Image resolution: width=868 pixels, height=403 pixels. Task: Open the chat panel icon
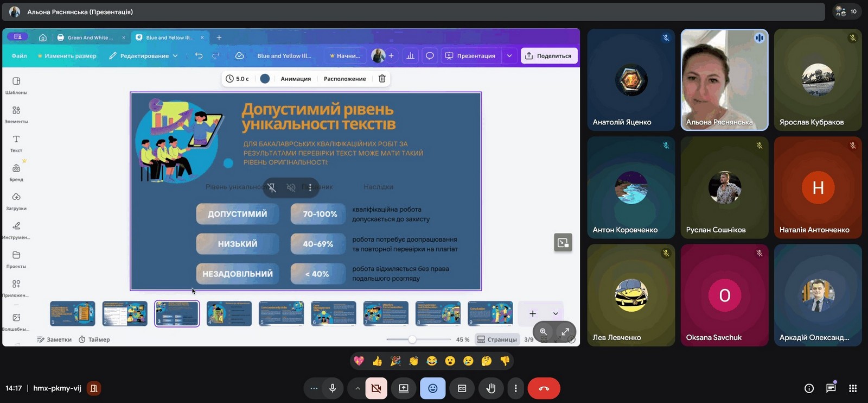[831, 388]
